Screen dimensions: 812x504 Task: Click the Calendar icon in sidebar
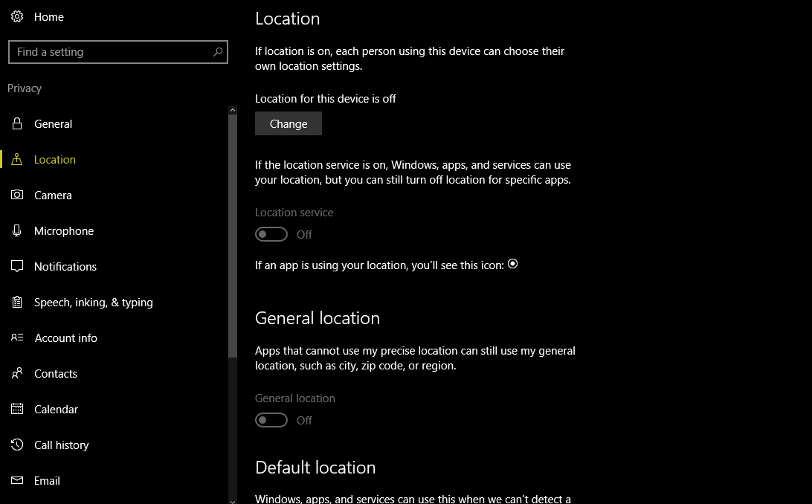click(x=17, y=410)
